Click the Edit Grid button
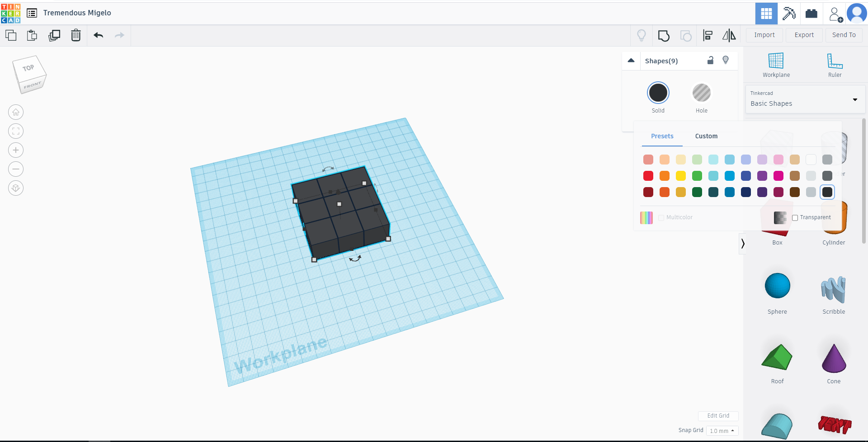This screenshot has height=442, width=868. [x=718, y=416]
